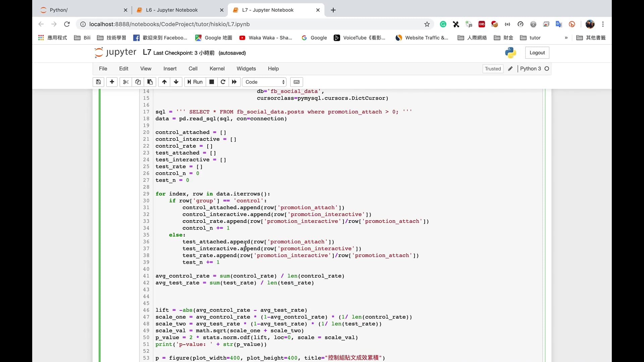Screen dimensions: 644x362
Task: Cut the selected cells with the scissors icon
Action: pyautogui.click(x=126, y=82)
